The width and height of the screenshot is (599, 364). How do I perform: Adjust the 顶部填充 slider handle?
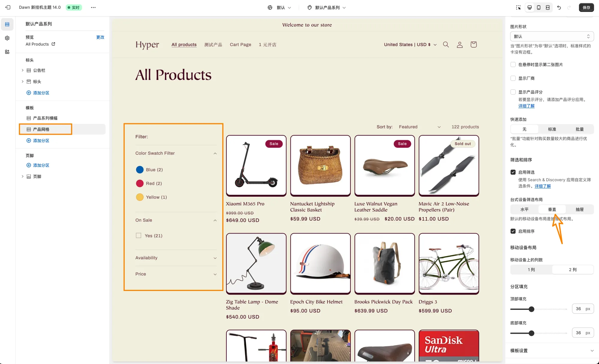click(x=531, y=309)
